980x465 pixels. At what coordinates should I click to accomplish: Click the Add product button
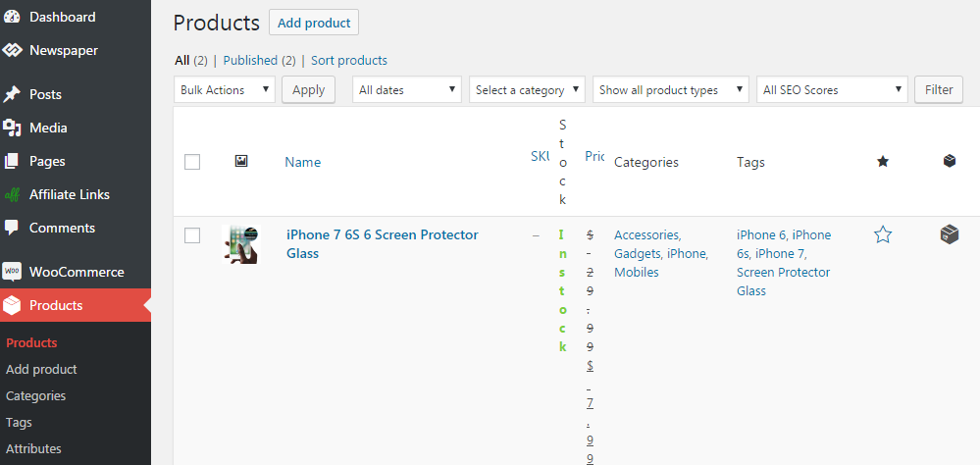(314, 23)
